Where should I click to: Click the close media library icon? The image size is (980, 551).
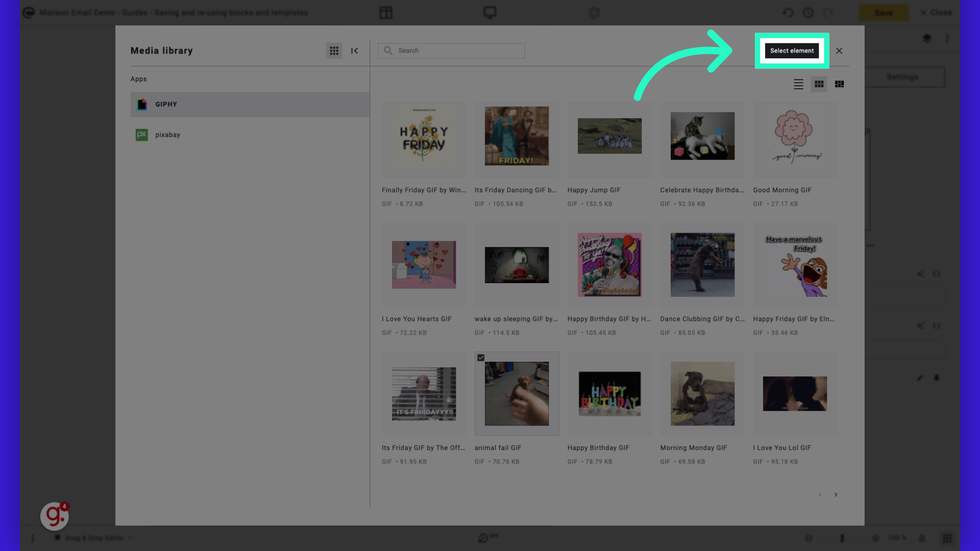pos(839,51)
